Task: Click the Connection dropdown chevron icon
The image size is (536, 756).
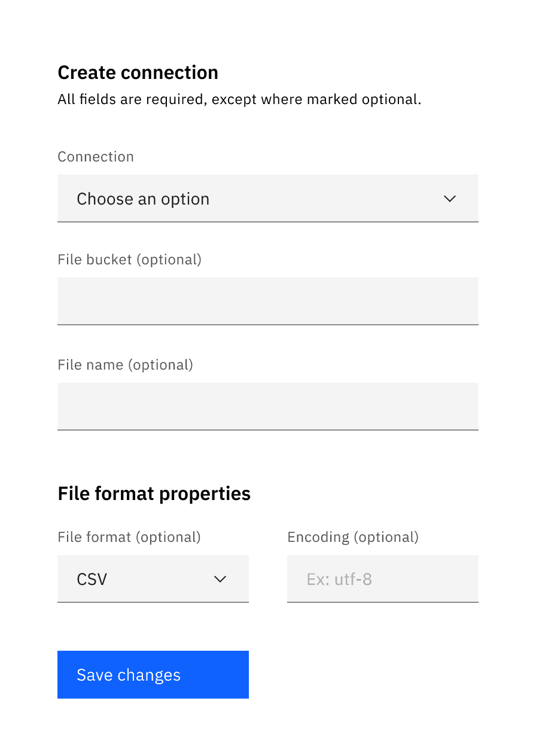Action: (x=450, y=199)
